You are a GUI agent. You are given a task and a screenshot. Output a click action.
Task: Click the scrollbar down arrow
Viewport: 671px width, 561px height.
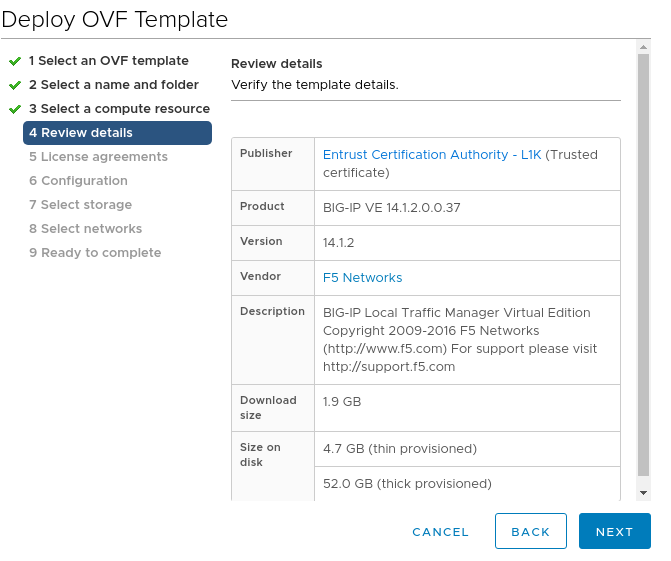pos(643,493)
